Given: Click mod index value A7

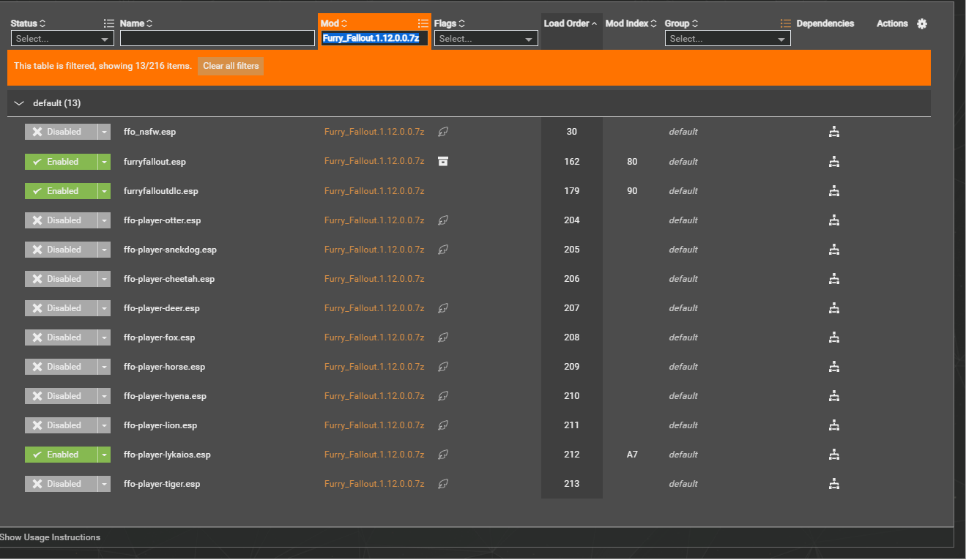Looking at the screenshot, I should pos(632,455).
